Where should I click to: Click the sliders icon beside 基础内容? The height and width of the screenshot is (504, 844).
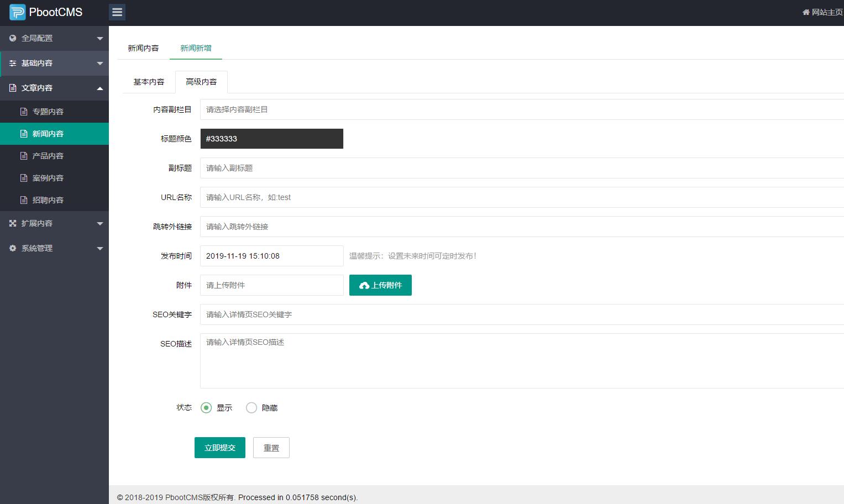[13, 63]
